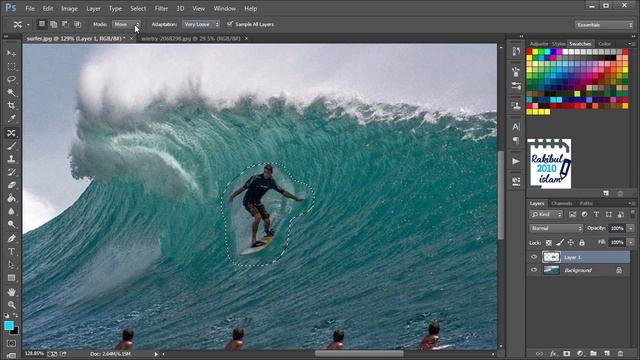Open the Select menu
The width and height of the screenshot is (640, 360).
(x=138, y=8)
